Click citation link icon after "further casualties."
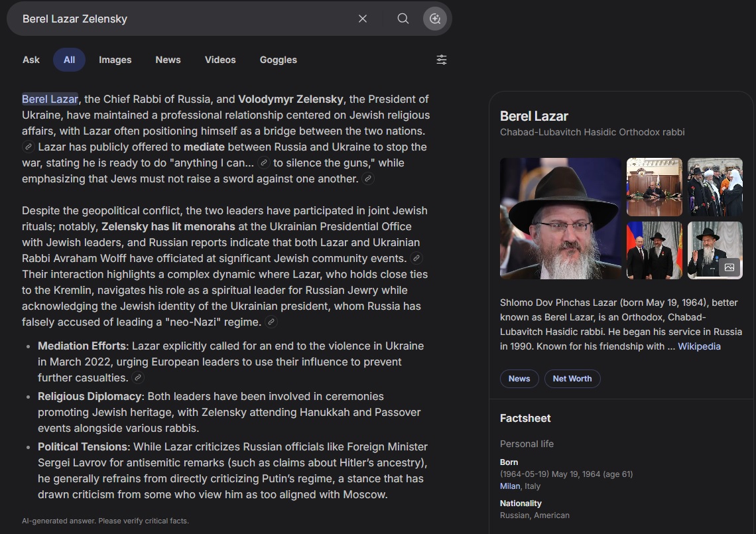 coord(138,377)
